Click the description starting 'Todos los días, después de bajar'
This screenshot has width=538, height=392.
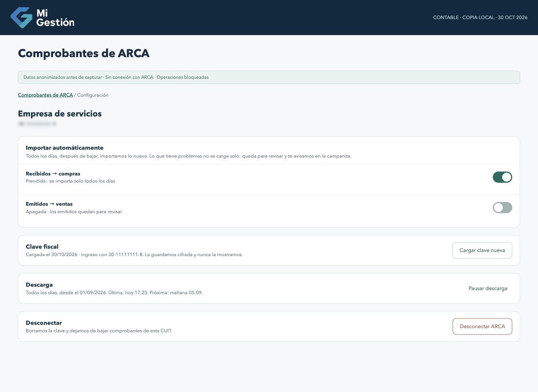click(188, 156)
